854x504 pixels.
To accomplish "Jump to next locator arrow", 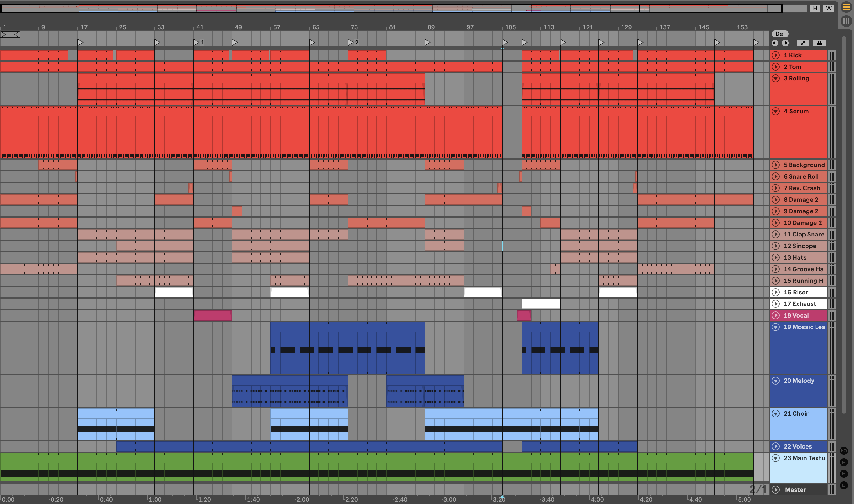I will point(785,43).
